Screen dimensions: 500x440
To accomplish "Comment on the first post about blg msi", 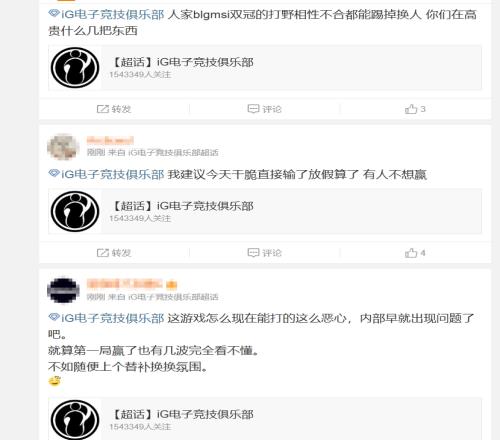I will click(265, 109).
